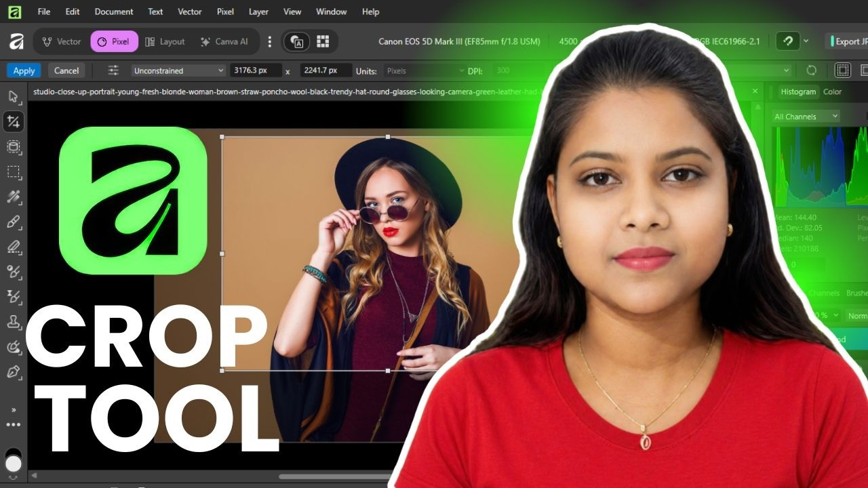Click the white Affinity home icon

[x=16, y=41]
